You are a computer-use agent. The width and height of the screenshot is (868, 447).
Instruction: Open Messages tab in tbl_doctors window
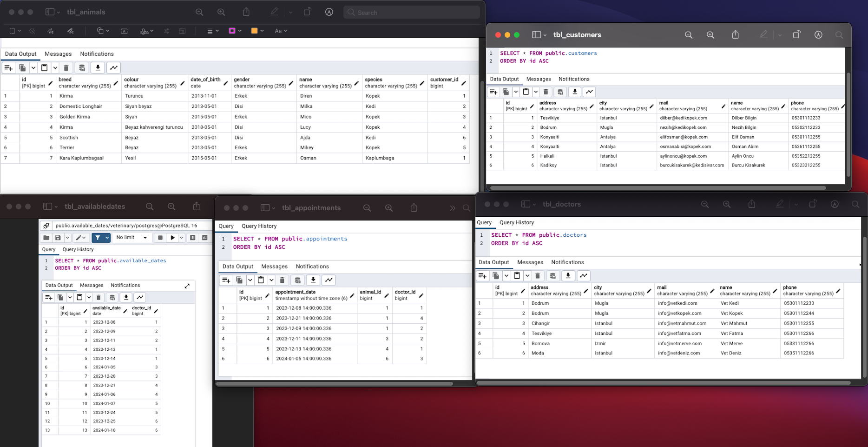point(530,262)
